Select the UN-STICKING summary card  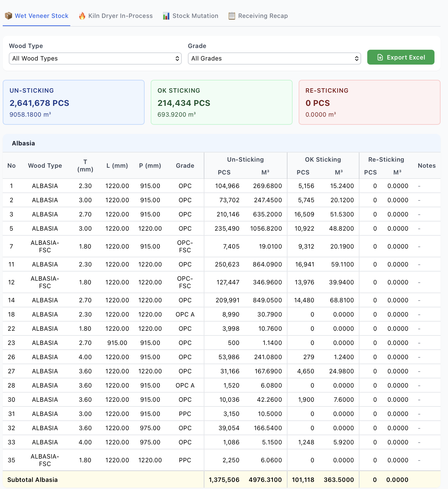[74, 102]
